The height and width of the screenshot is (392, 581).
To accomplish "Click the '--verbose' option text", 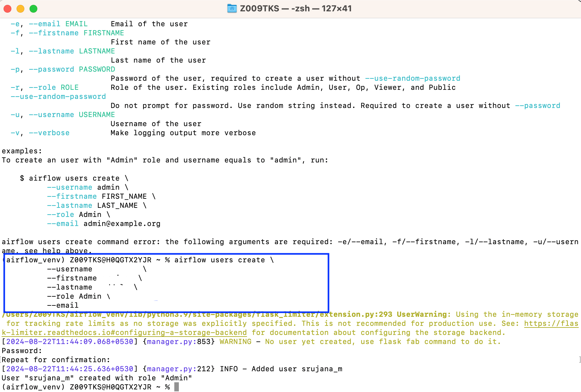I will 49,133.
